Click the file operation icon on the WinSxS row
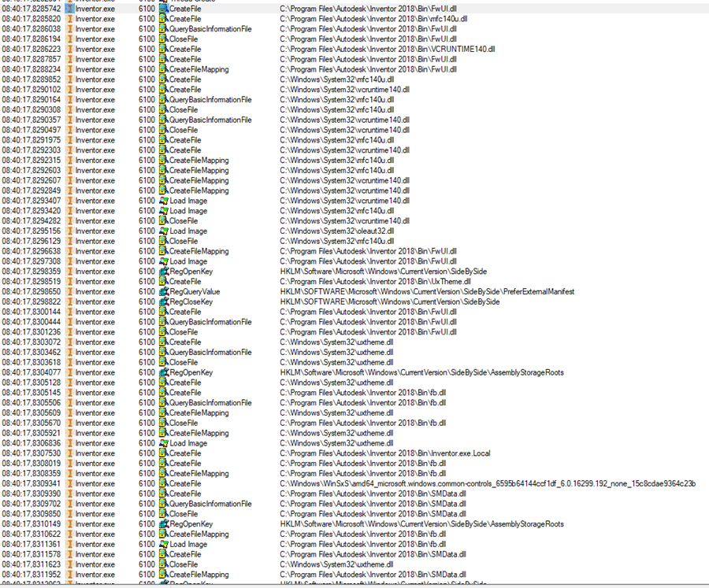 tap(164, 483)
